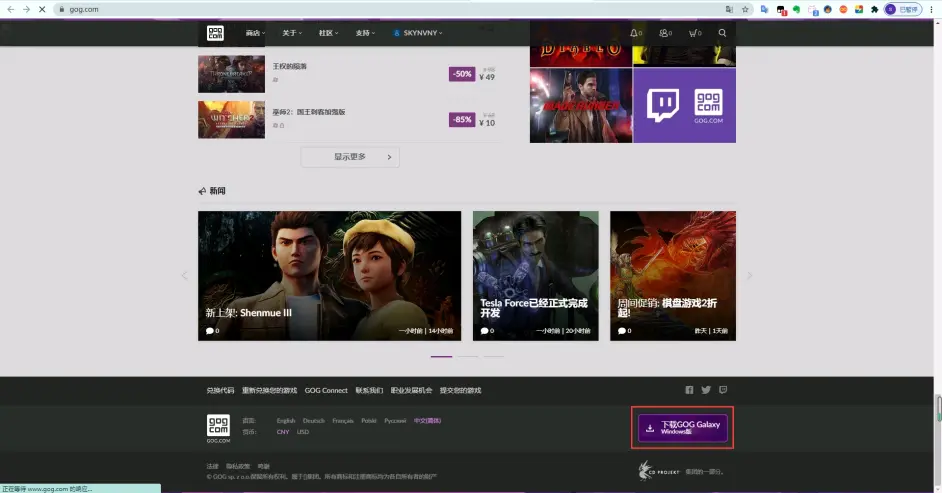Open the Google Translate extension icon
Screen dimensions: 942x493
point(764,9)
